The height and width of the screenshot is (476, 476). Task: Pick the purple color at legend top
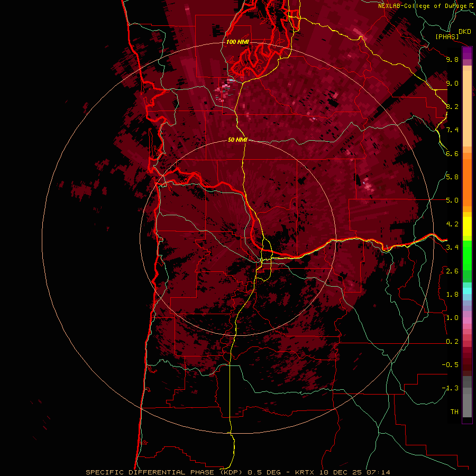pos(467,53)
